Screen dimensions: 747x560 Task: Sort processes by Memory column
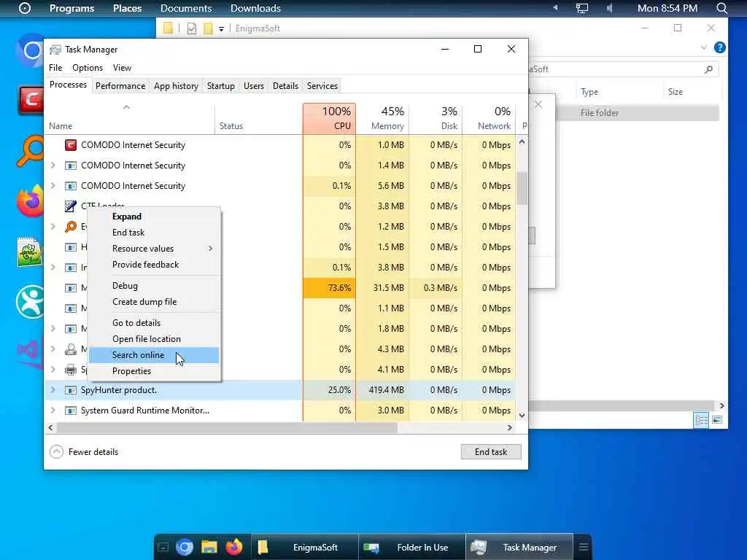click(x=382, y=119)
